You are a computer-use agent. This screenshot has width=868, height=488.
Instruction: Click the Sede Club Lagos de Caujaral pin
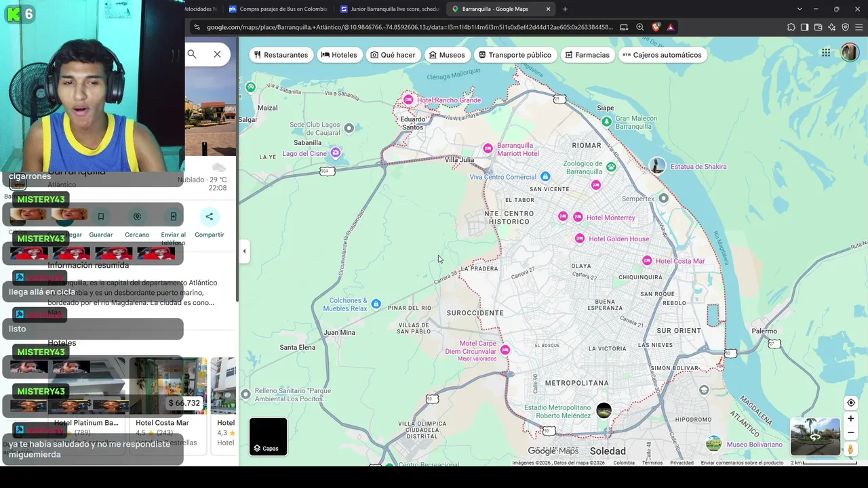tap(349, 128)
